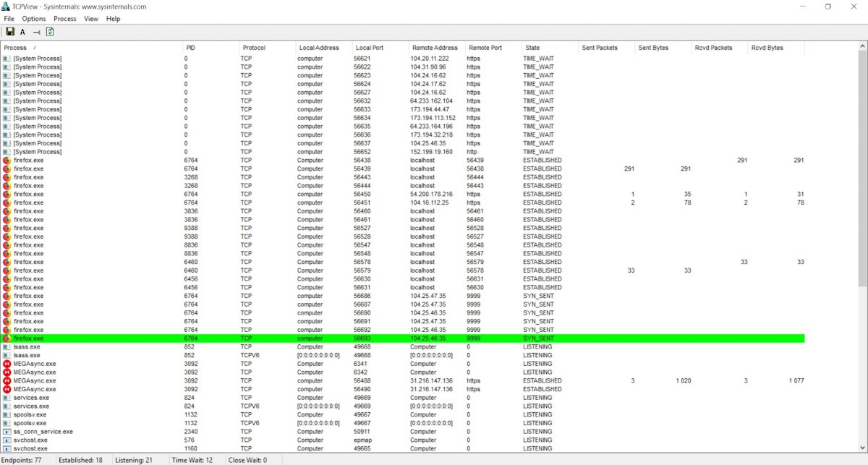Click the lsass.exe icon in the TCP row
The height and width of the screenshot is (465, 868).
pyautogui.click(x=7, y=347)
